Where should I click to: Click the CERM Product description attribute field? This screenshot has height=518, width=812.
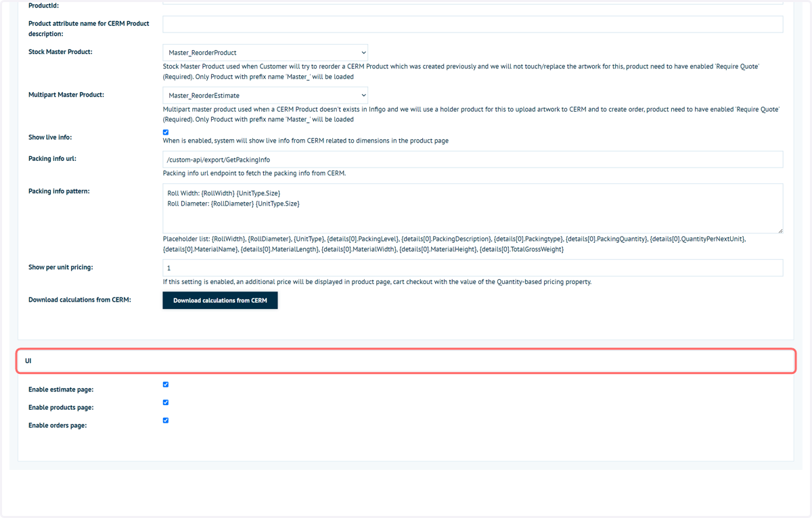[473, 24]
